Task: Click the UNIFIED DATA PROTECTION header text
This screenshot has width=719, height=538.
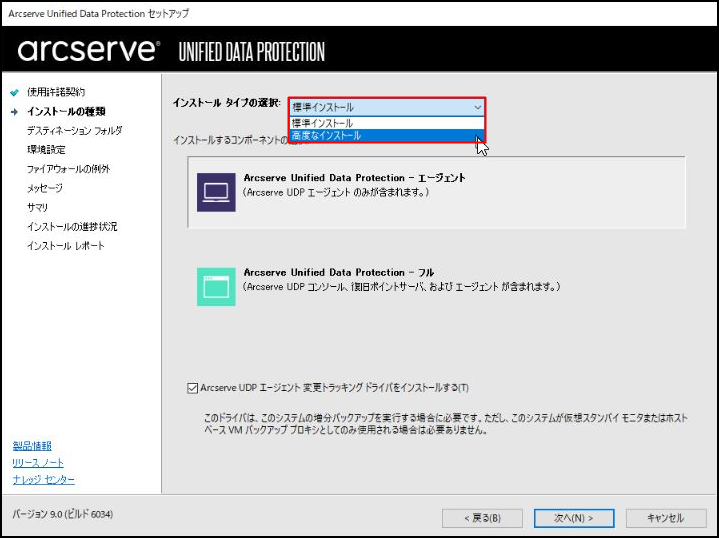Action: [x=251, y=52]
